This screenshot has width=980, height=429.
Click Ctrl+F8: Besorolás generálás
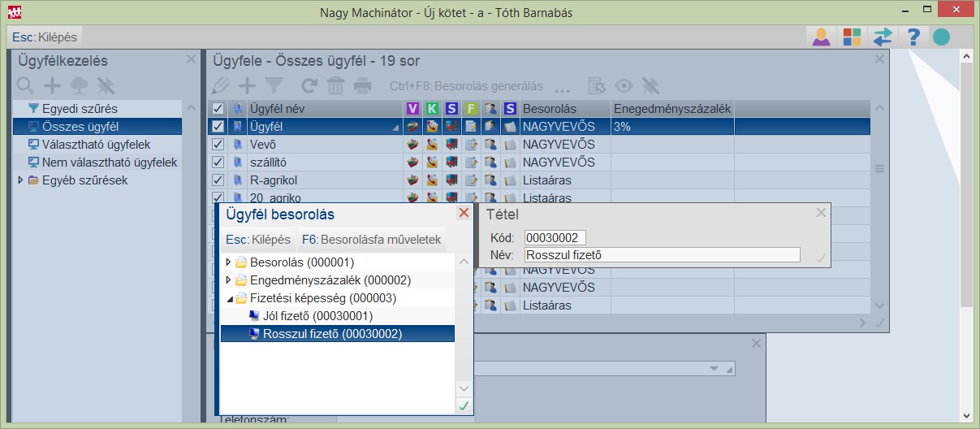pos(466,85)
